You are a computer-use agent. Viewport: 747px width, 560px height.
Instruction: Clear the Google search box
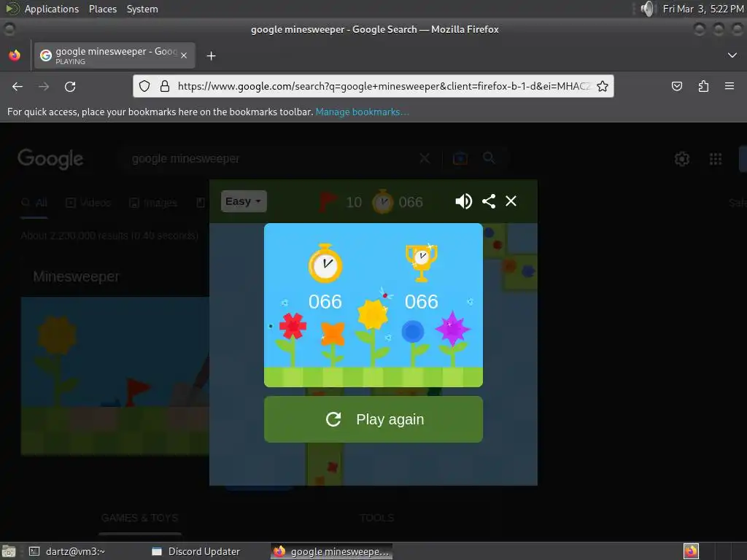pyautogui.click(x=425, y=158)
